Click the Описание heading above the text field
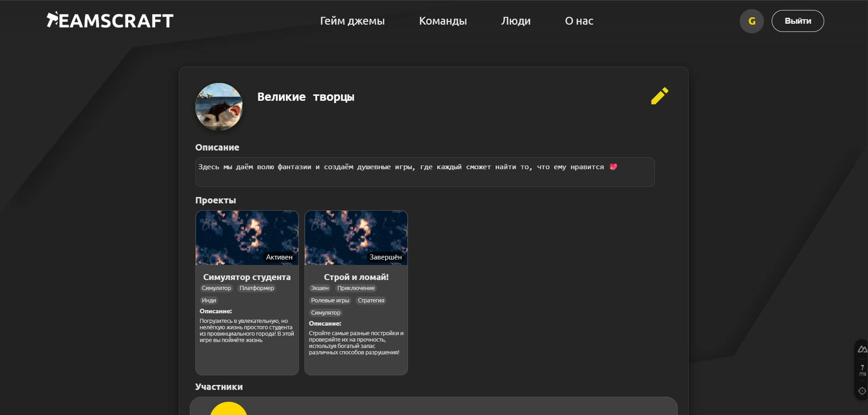 (217, 147)
